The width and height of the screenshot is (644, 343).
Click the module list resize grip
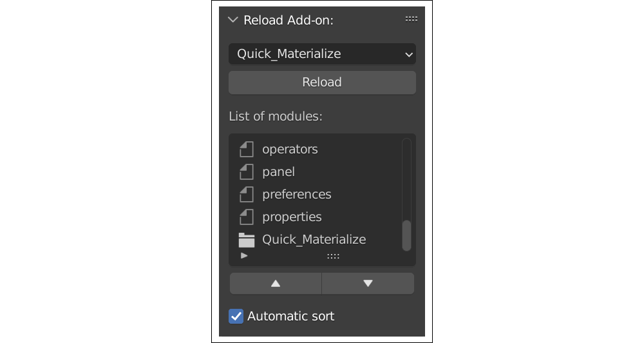tap(333, 257)
